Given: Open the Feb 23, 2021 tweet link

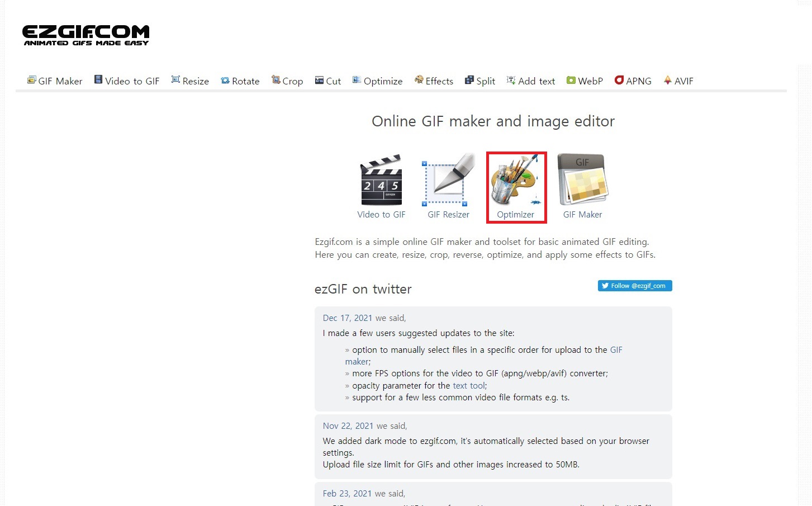Looking at the screenshot, I should [x=347, y=494].
